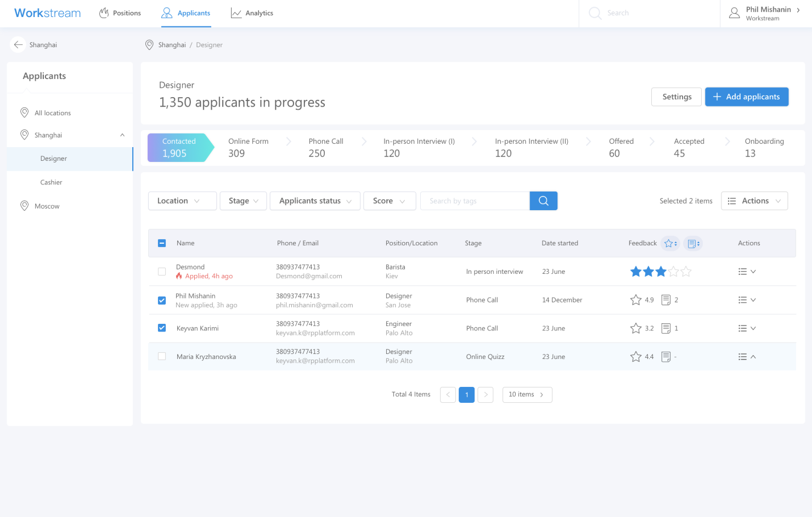The height and width of the screenshot is (517, 812).
Task: Open the Stage filter dropdown
Action: (244, 201)
